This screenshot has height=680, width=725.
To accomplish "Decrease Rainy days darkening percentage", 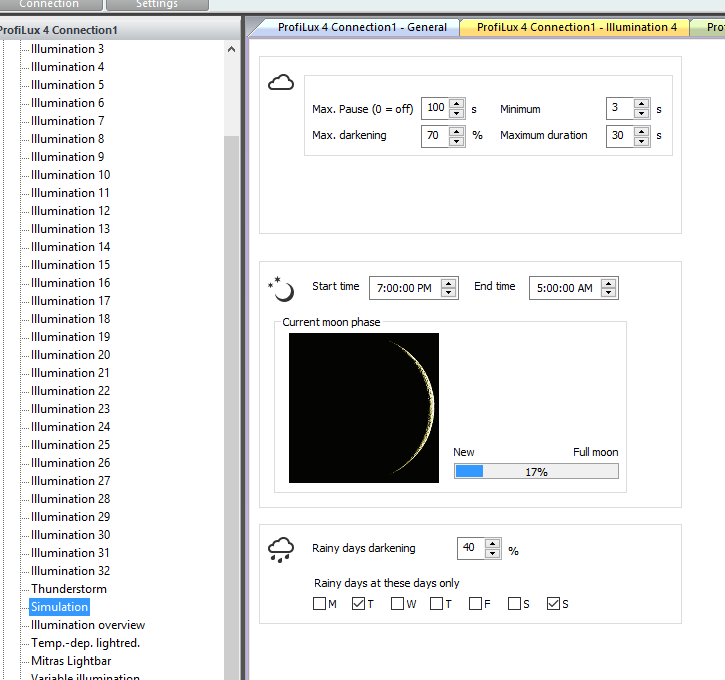I will tap(492, 553).
